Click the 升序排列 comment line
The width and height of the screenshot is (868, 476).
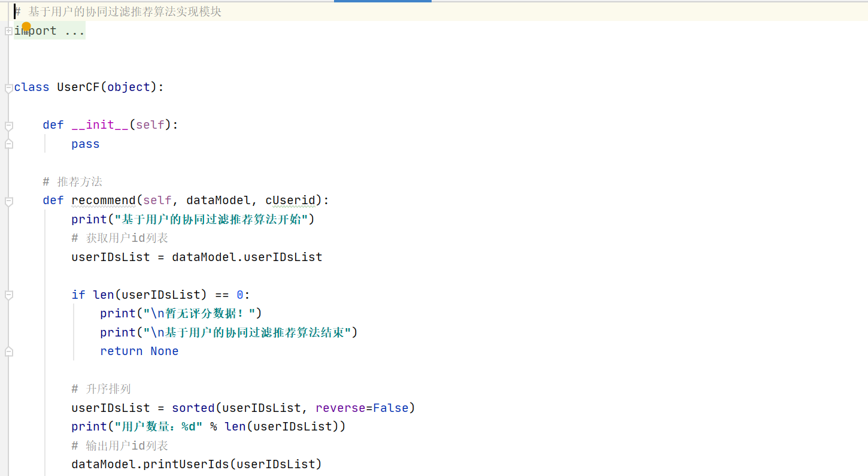click(x=101, y=388)
